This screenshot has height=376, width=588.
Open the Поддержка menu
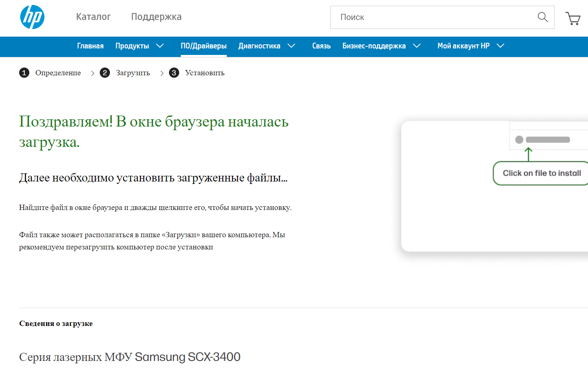[x=156, y=17]
